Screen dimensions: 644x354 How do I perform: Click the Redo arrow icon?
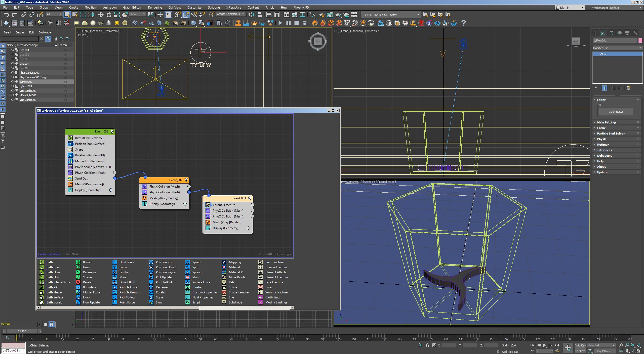(14, 15)
